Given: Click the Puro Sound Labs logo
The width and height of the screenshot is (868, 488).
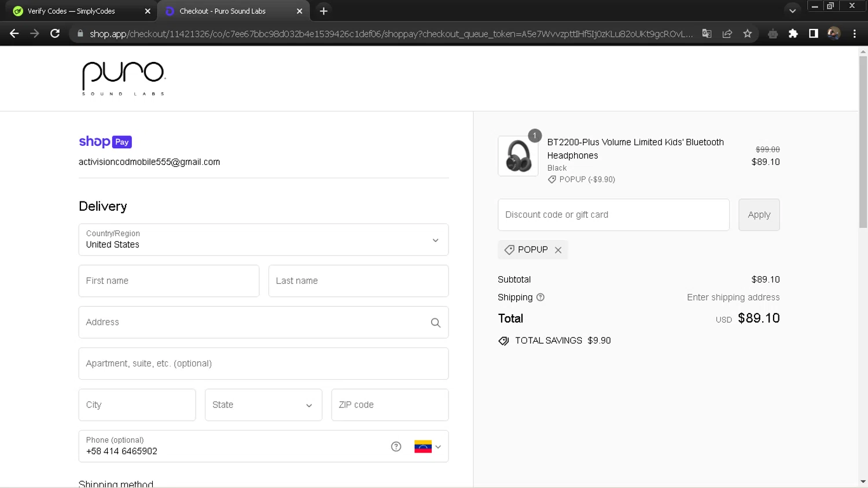Looking at the screenshot, I should point(123,78).
